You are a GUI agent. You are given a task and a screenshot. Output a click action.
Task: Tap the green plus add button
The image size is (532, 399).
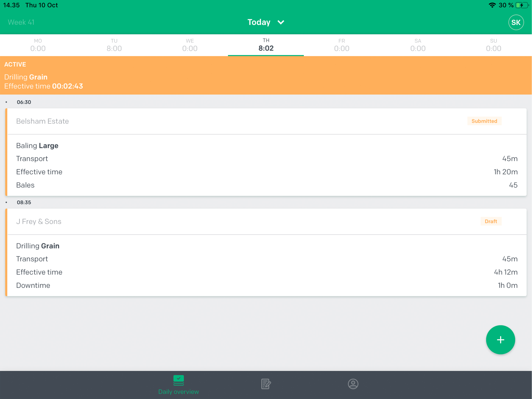(500, 340)
